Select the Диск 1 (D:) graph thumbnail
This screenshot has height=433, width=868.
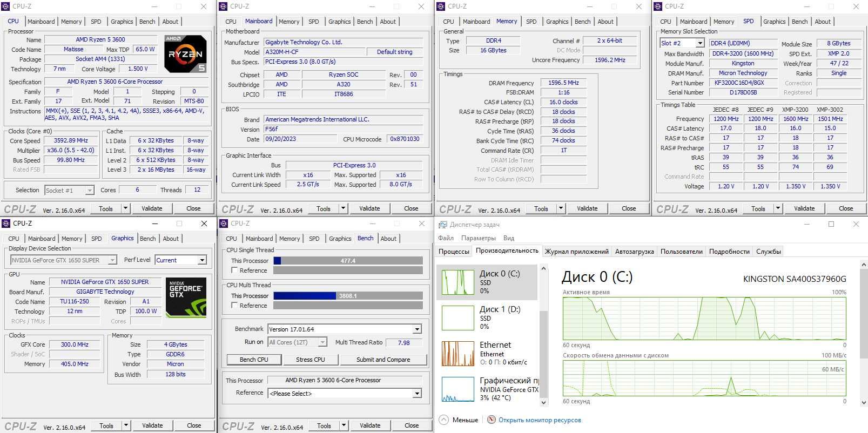(457, 317)
